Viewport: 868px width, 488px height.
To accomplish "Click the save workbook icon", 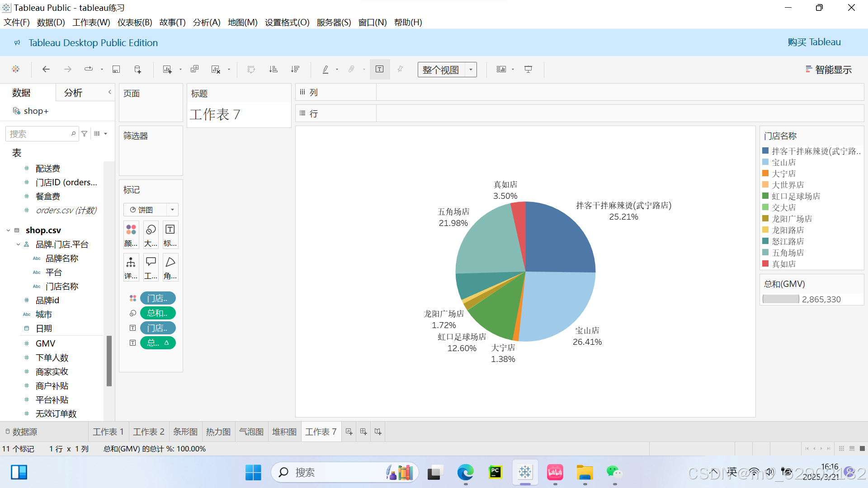I will coord(116,69).
